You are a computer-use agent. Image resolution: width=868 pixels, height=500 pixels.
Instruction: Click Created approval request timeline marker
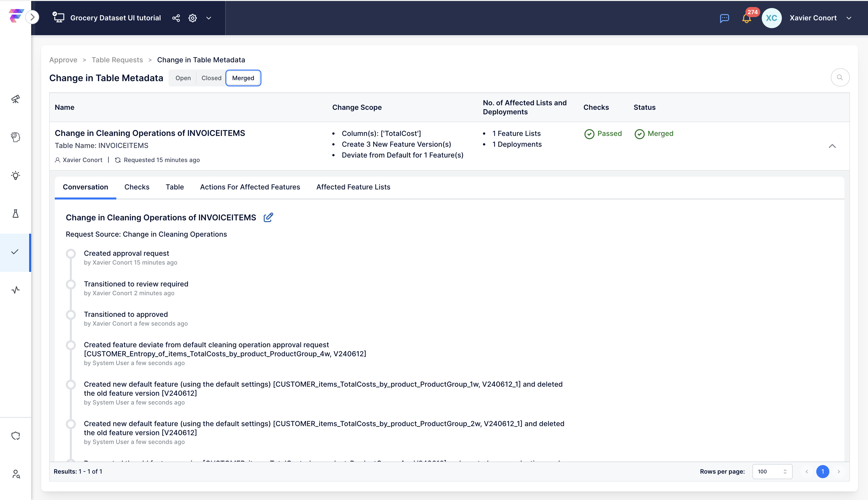pos(71,254)
